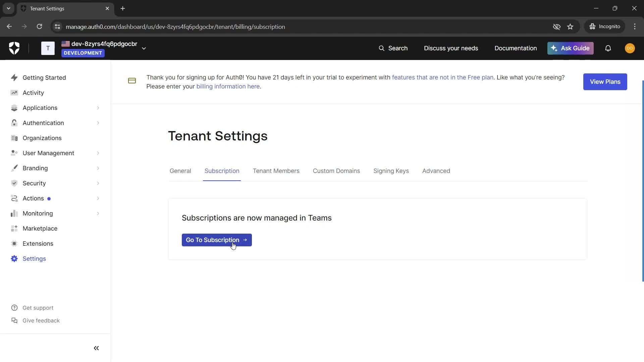
Task: Click the DEVELOPMENT environment badge
Action: tap(83, 53)
